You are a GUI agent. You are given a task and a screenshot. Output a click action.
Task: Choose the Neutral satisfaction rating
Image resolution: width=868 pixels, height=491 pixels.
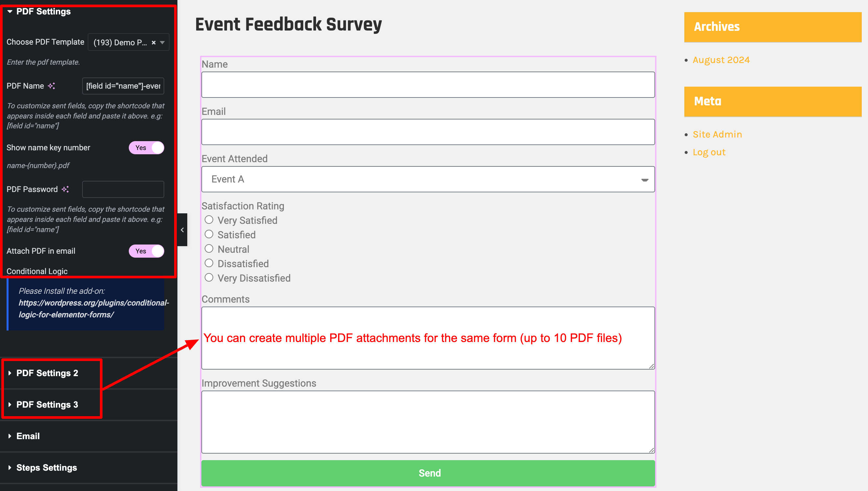(209, 249)
